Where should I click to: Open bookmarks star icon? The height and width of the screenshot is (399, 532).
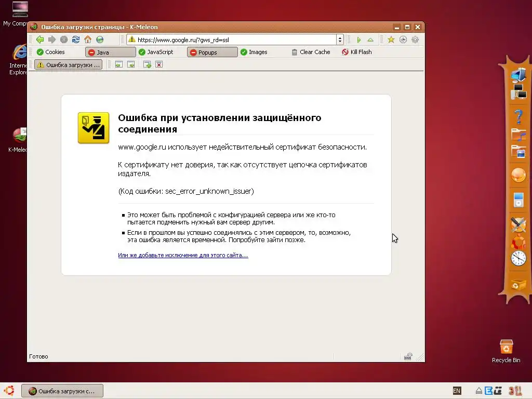[391, 39]
